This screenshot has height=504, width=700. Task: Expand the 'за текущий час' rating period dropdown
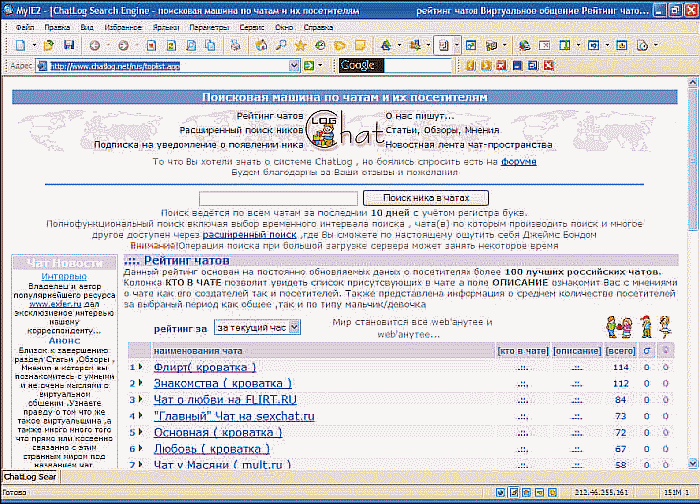(294, 327)
